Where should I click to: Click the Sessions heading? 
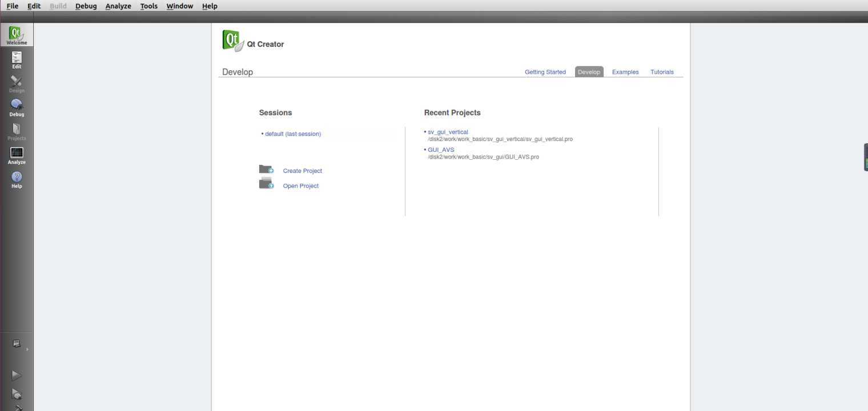click(x=275, y=112)
